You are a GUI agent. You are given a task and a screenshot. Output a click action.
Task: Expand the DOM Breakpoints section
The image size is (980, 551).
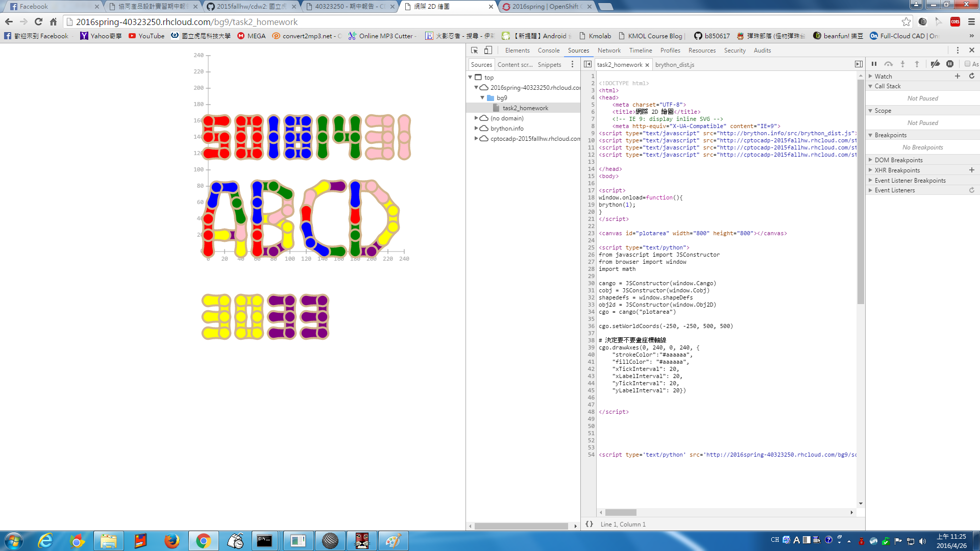pyautogui.click(x=870, y=160)
